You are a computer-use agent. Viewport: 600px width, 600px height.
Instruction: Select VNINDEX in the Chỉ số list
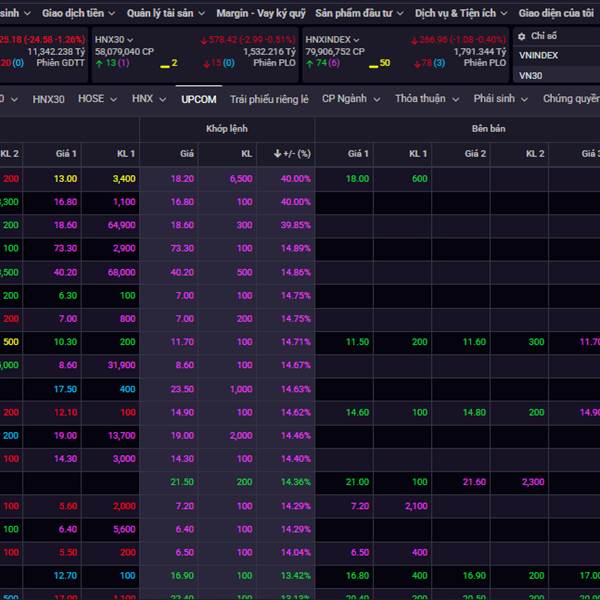click(x=538, y=56)
